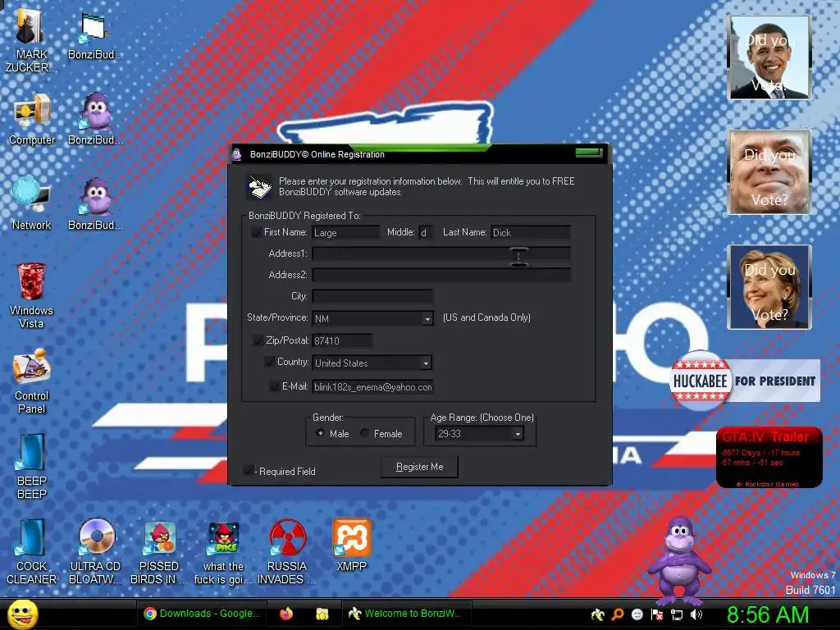Click the Obama Did you Vote gadget
Screen dimensions: 840x630
click(769, 57)
